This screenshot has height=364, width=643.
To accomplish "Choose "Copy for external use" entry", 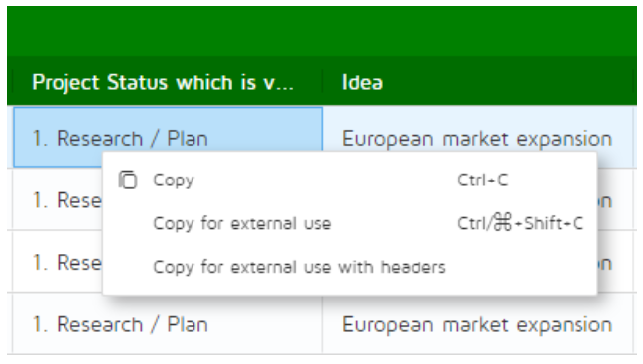I will [350, 223].
